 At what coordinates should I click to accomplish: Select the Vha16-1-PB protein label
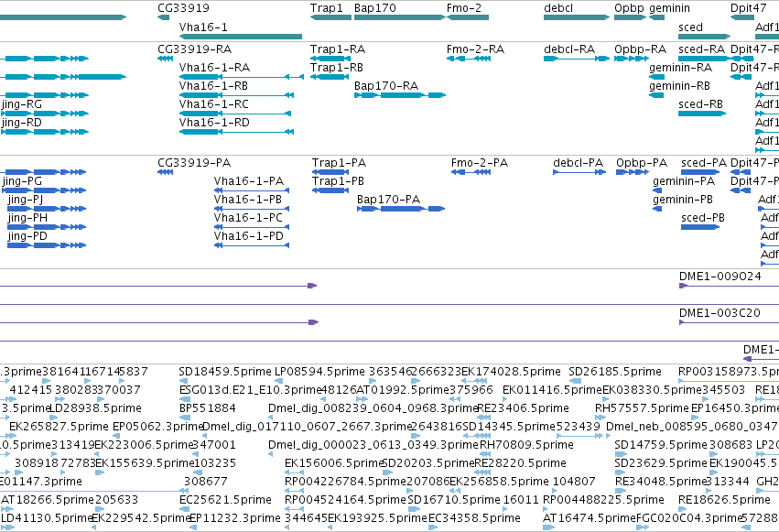click(248, 200)
